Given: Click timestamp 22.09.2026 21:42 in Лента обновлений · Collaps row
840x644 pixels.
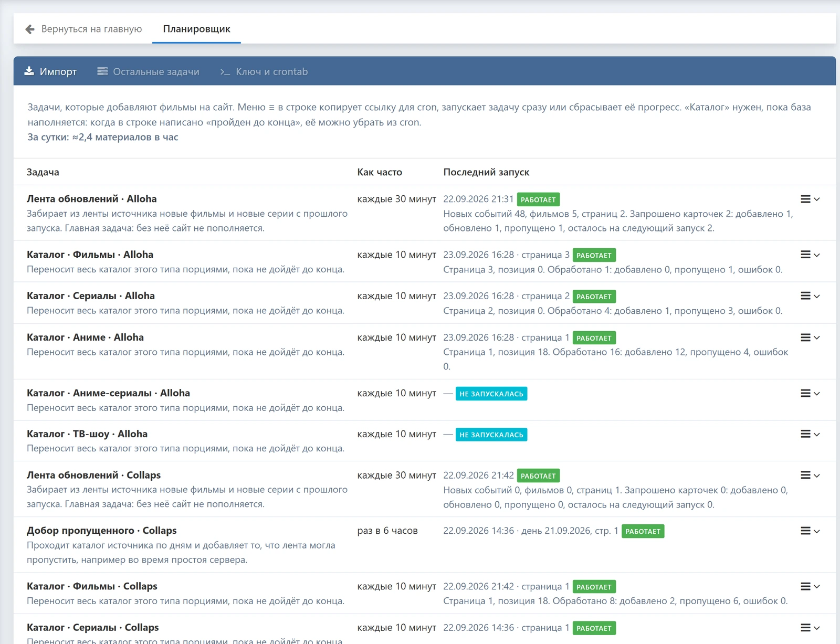Looking at the screenshot, I should point(478,475).
